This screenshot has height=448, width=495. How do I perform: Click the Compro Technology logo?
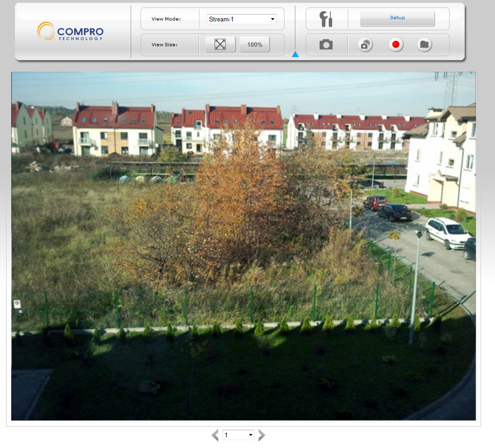point(70,31)
